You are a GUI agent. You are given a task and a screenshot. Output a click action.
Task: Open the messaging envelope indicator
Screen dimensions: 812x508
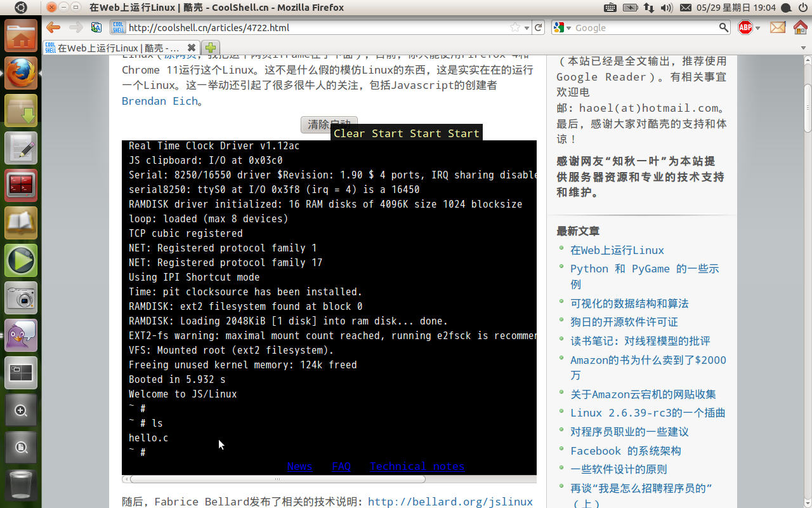coord(685,8)
